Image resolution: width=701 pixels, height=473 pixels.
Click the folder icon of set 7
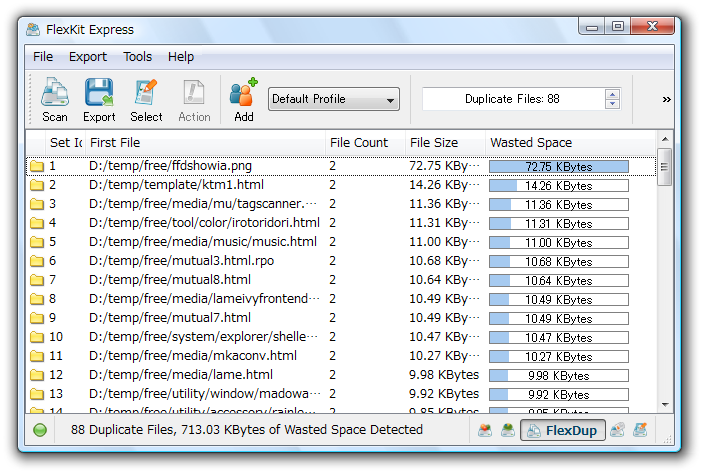pyautogui.click(x=37, y=280)
